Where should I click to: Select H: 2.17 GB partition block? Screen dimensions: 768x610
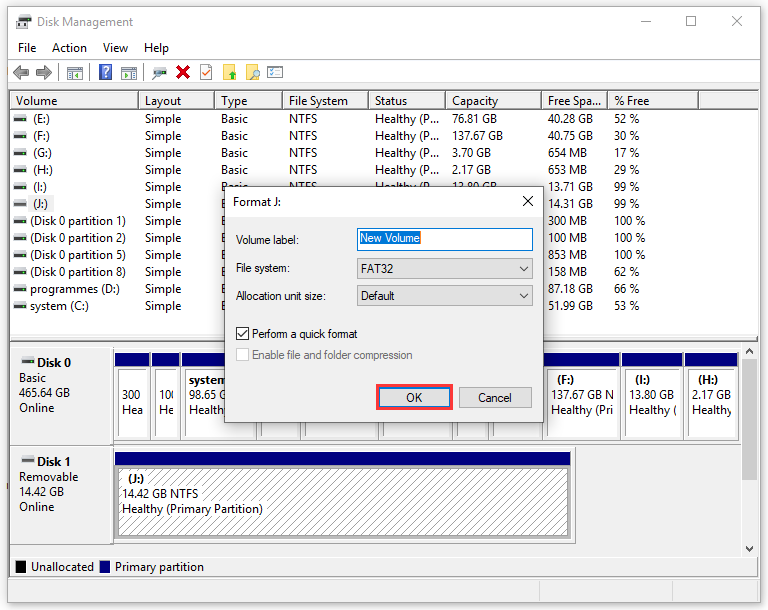coord(712,403)
